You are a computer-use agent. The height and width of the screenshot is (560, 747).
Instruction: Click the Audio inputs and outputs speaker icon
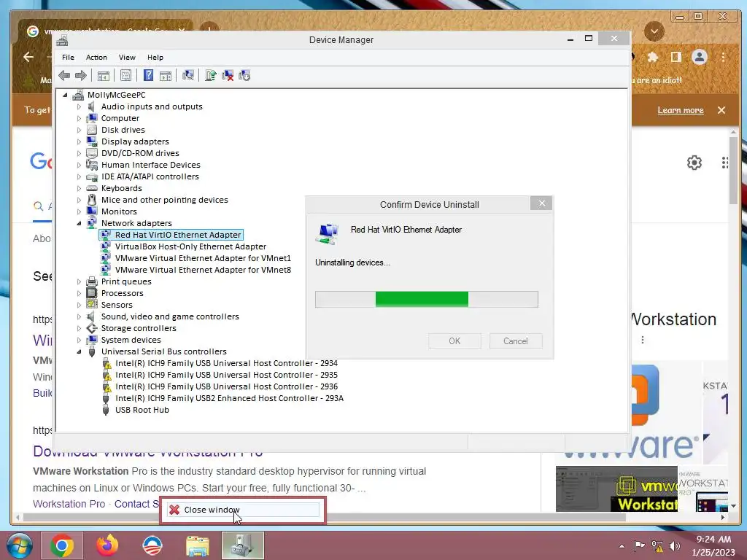coord(92,106)
